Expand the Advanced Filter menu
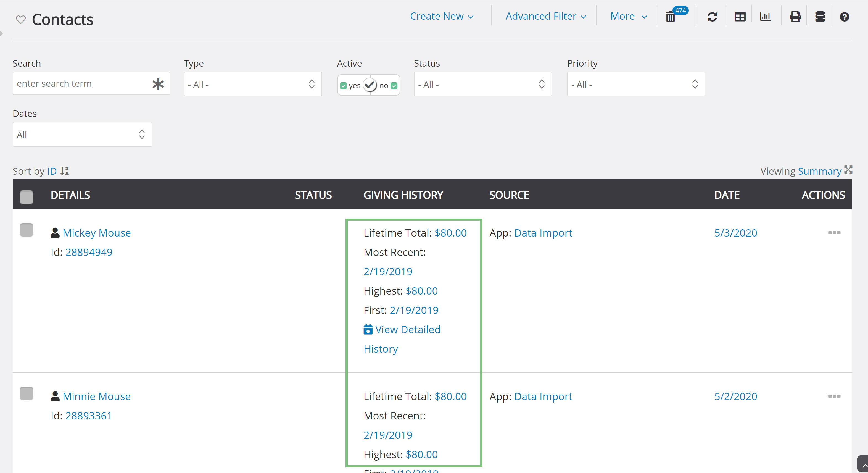The width and height of the screenshot is (868, 473). pyautogui.click(x=546, y=16)
